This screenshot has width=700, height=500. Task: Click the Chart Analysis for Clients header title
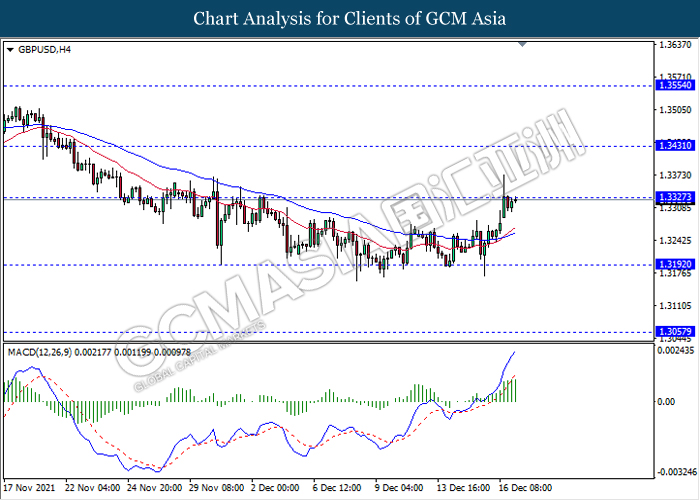tap(350, 19)
